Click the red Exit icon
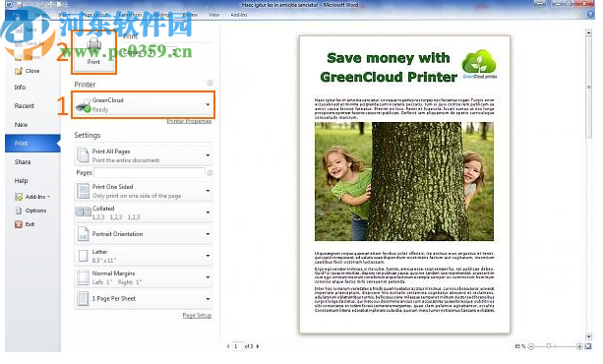This screenshot has height=364, width=603. [19, 224]
